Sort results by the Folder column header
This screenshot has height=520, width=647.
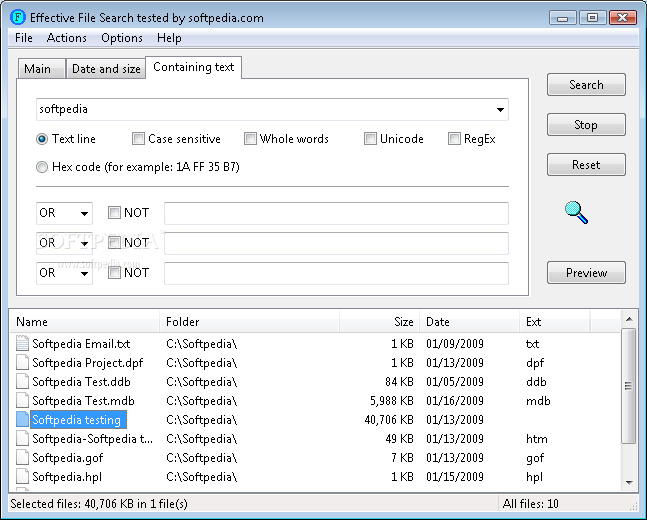(249, 321)
